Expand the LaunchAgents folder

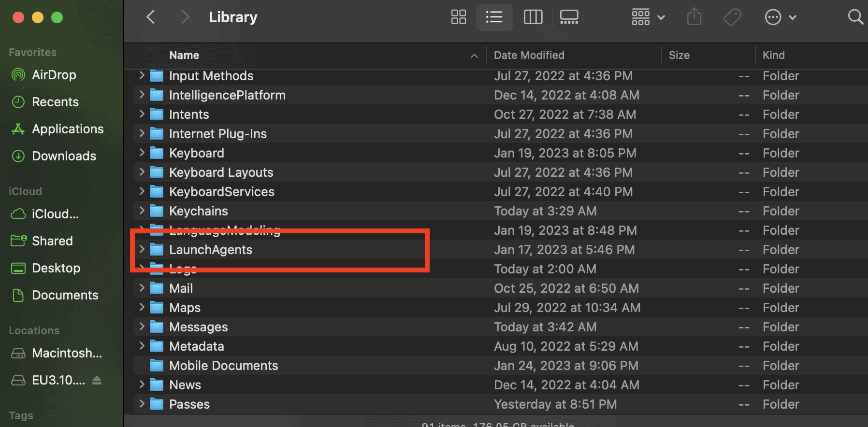pyautogui.click(x=142, y=249)
